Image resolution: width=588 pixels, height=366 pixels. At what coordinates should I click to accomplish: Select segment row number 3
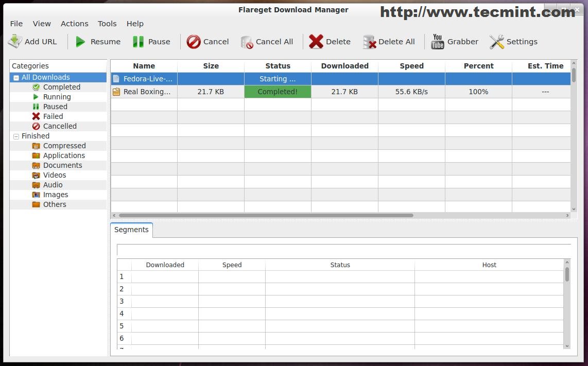point(122,301)
